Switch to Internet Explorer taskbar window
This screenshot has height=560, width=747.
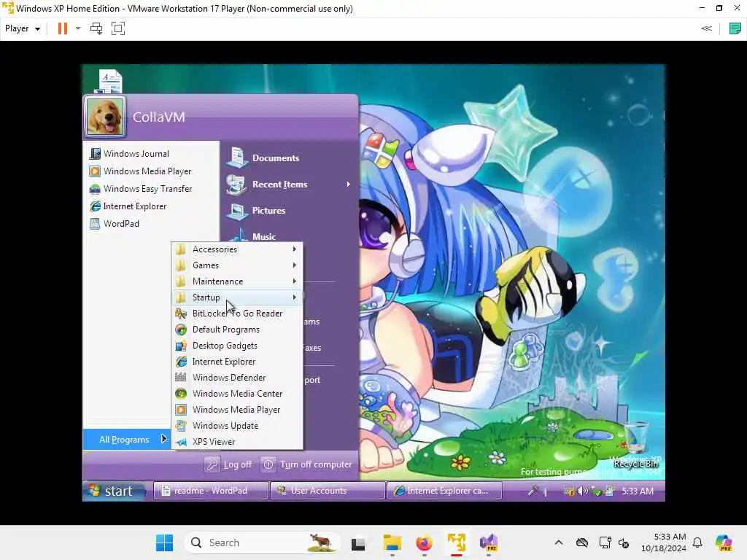444,491
